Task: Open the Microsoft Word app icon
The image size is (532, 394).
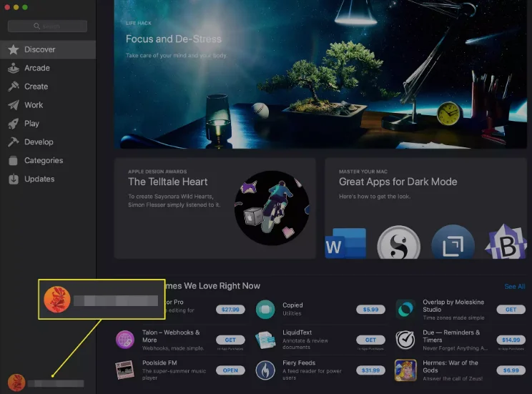Action: tap(345, 243)
